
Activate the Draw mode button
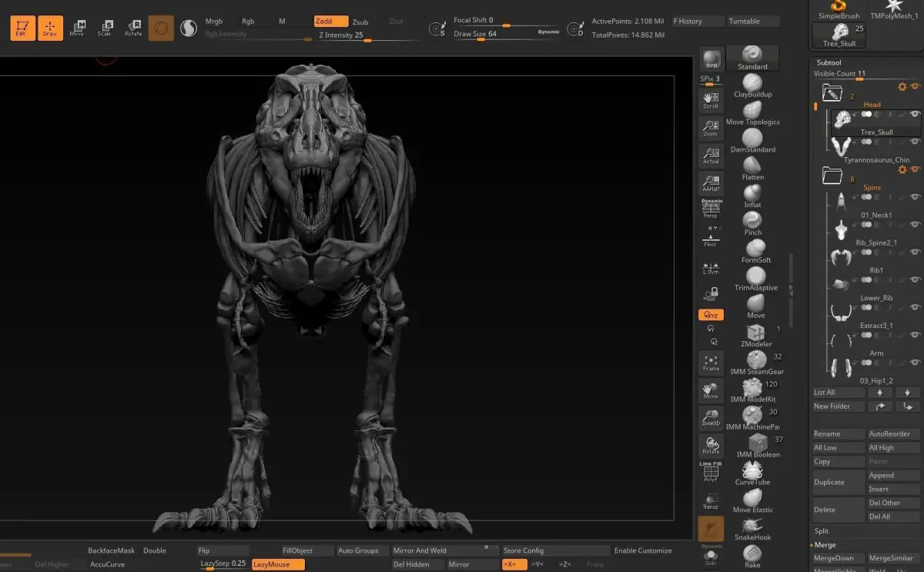(x=50, y=28)
